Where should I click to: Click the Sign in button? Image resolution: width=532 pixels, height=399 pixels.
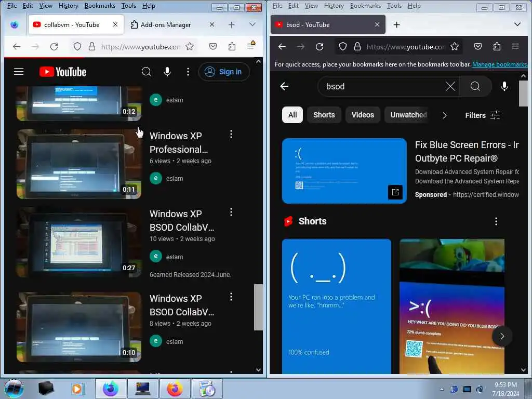pos(224,72)
